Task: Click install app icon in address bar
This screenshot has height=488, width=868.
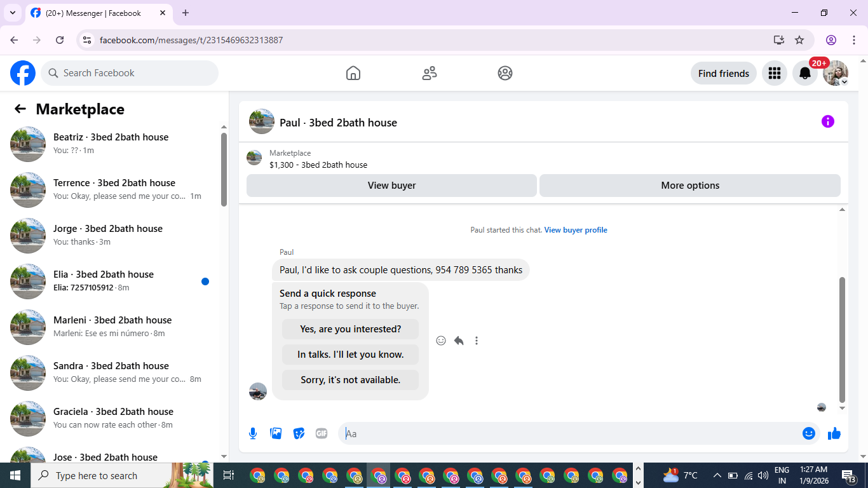Action: pyautogui.click(x=778, y=40)
